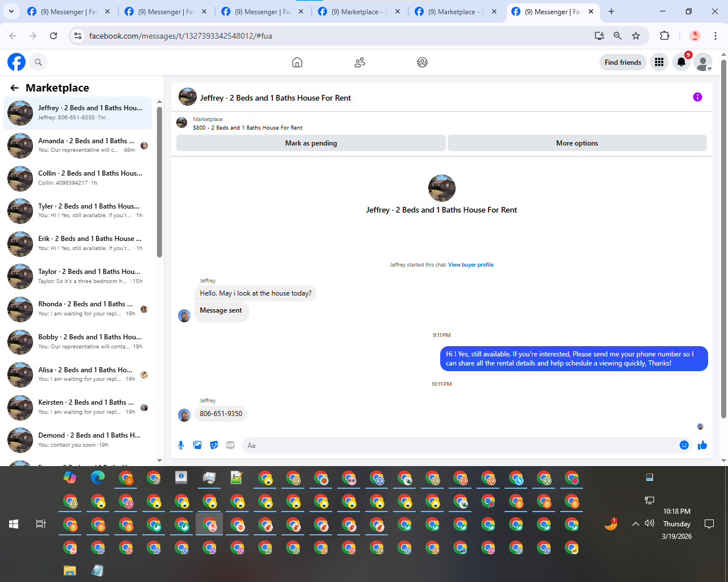
Task: Click the Facebook search magnifier icon
Action: coord(38,62)
